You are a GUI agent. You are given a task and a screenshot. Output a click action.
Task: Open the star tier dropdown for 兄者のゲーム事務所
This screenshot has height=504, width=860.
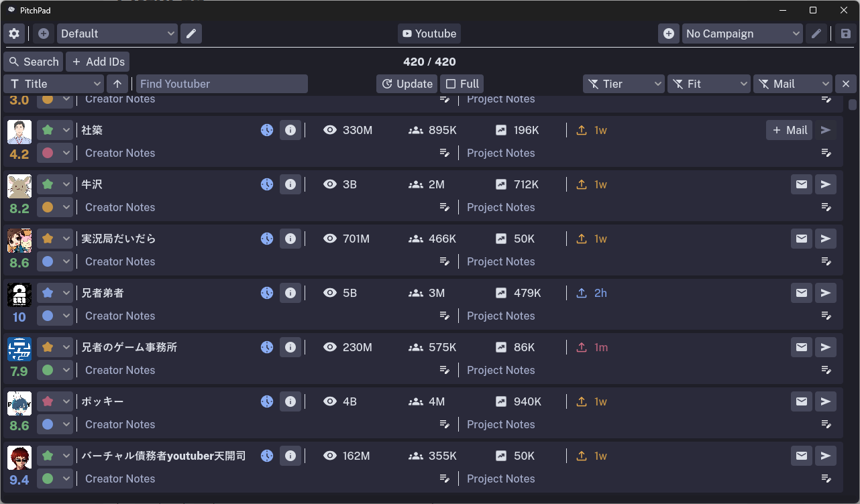[55, 347]
